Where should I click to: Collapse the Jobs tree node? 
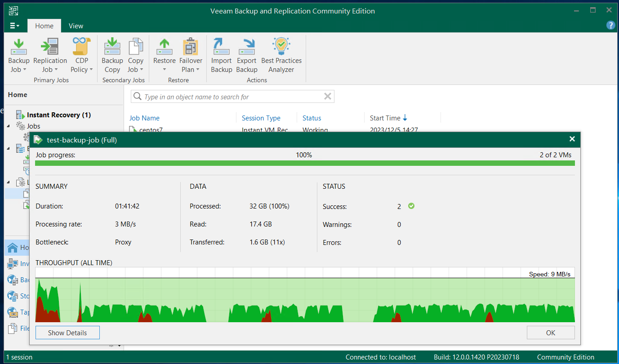(x=9, y=126)
